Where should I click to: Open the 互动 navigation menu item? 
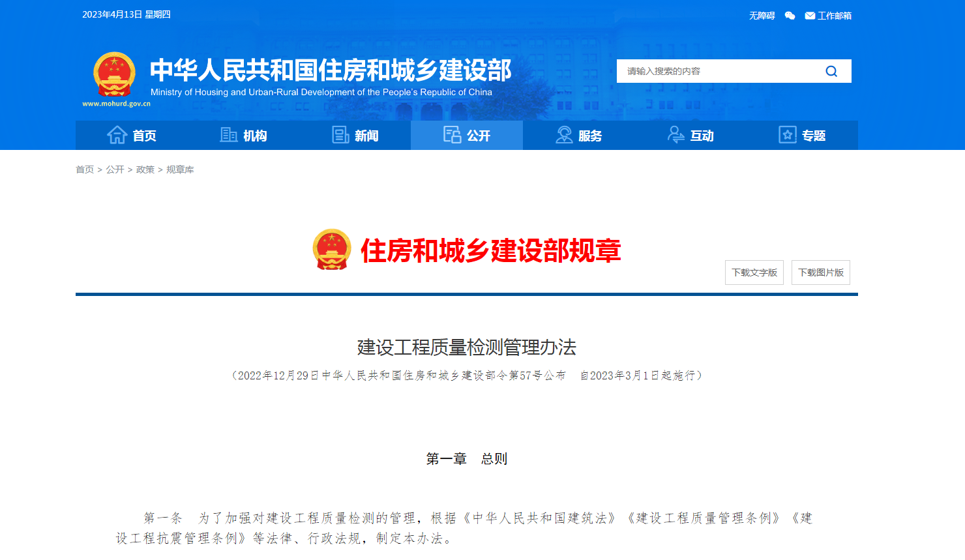pos(690,135)
